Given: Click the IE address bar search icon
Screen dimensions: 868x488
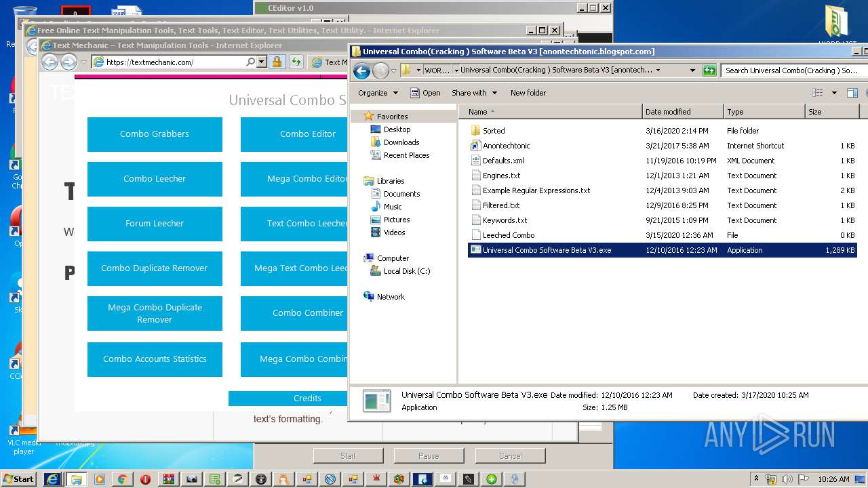Looking at the screenshot, I should tap(250, 62).
